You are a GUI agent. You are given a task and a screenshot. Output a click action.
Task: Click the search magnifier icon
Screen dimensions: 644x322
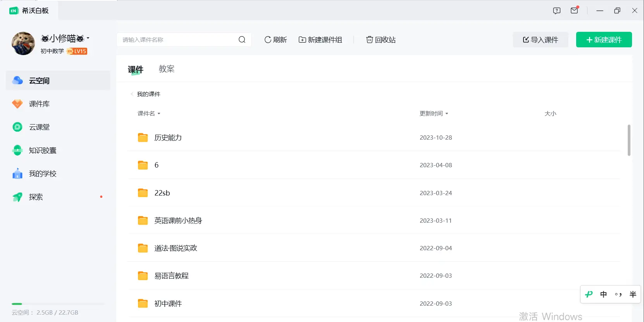pos(242,40)
